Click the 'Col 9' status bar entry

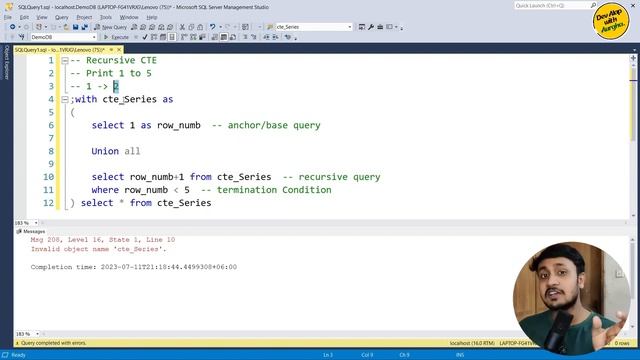coord(367,355)
